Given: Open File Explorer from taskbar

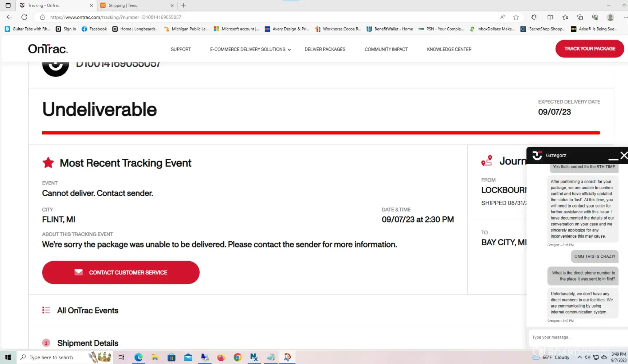Looking at the screenshot, I should [x=155, y=357].
